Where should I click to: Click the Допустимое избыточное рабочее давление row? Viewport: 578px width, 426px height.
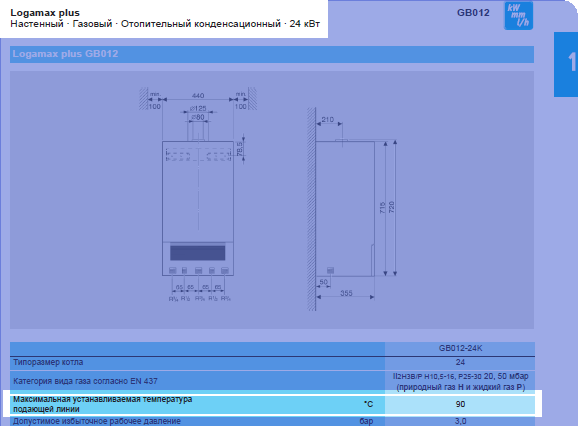[272, 421]
